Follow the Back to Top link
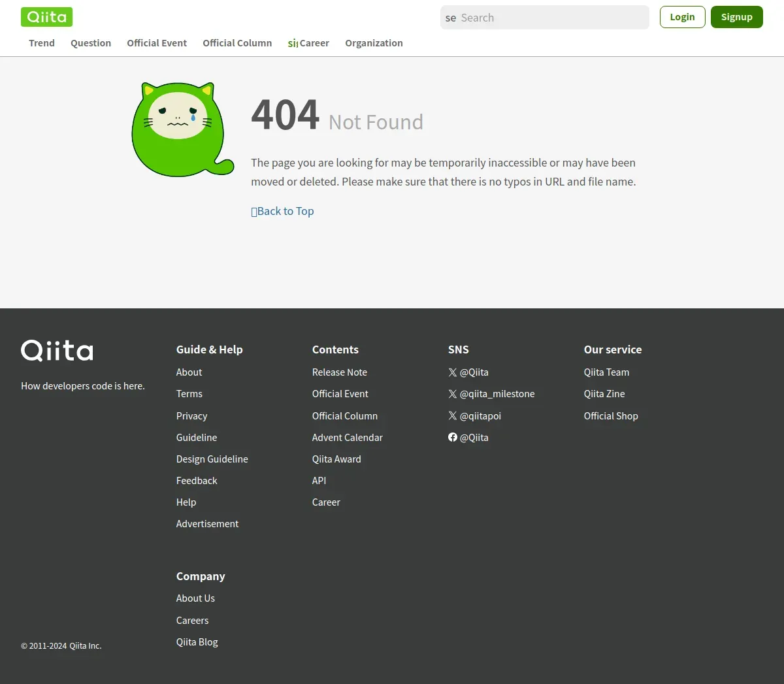Image resolution: width=784 pixels, height=684 pixels. 282,211
